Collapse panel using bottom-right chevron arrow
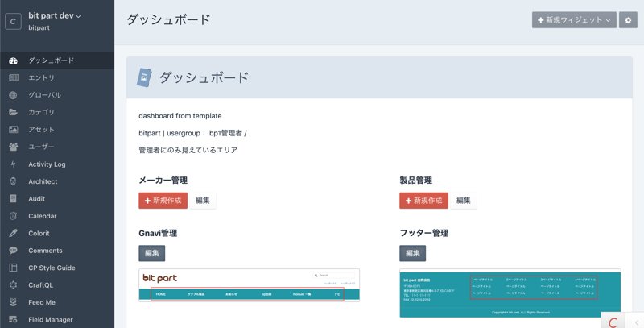644x328 pixels. click(636, 322)
